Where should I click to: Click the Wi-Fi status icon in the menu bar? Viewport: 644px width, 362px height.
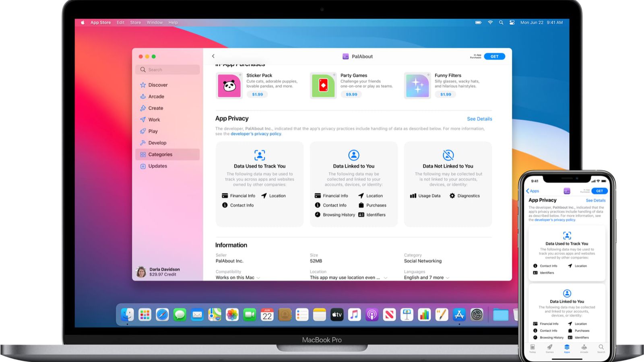point(490,23)
